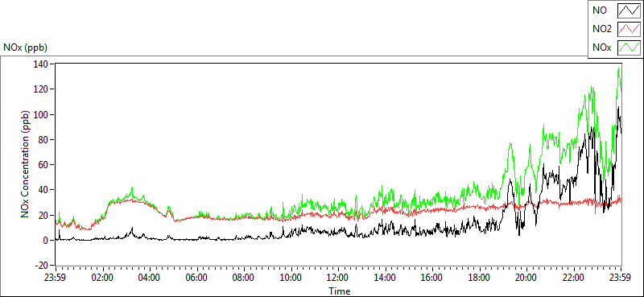Image resolution: width=644 pixels, height=297 pixels.
Task: Click the -20 y-axis minimum value
Action: pos(42,265)
